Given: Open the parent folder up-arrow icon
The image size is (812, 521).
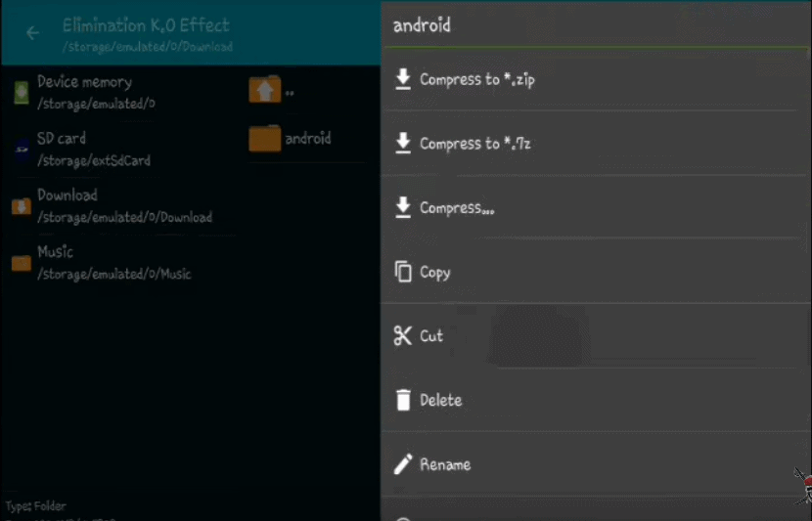Looking at the screenshot, I should click(x=264, y=90).
